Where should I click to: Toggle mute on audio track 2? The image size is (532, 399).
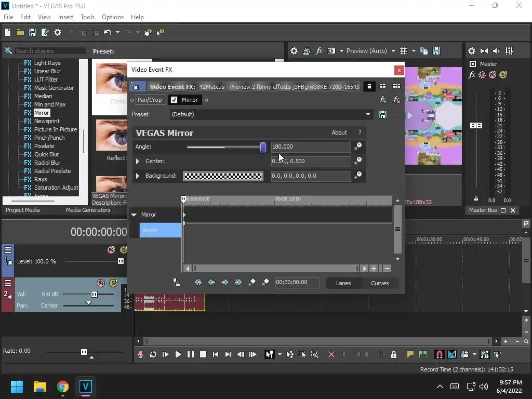click(101, 283)
